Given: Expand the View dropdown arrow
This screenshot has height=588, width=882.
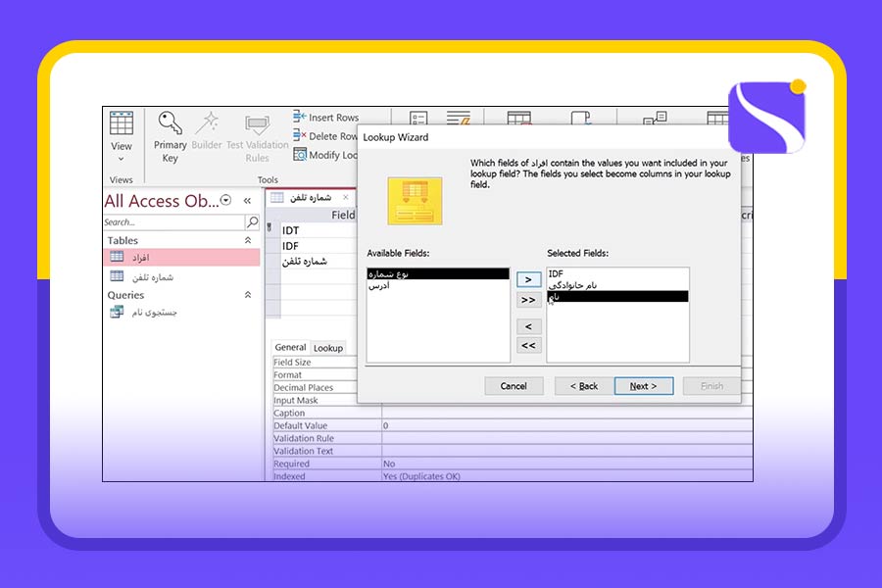Looking at the screenshot, I should pos(121,159).
